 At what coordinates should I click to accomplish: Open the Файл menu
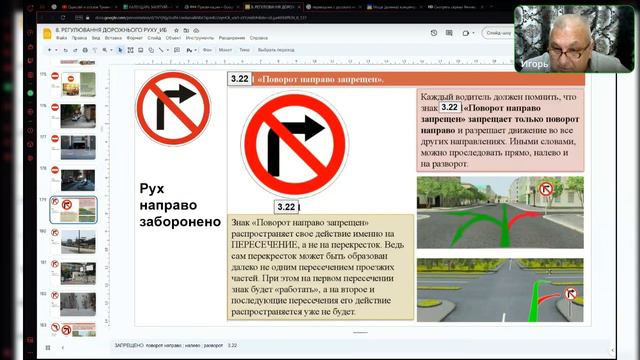62,38
